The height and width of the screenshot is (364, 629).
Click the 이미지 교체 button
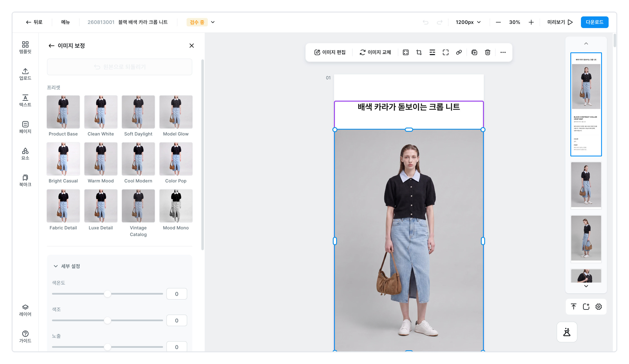click(375, 52)
